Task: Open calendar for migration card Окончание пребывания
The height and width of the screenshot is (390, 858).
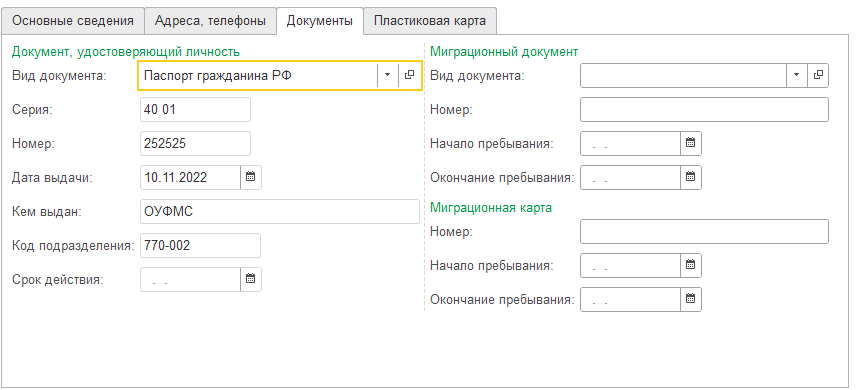Action: tap(691, 300)
